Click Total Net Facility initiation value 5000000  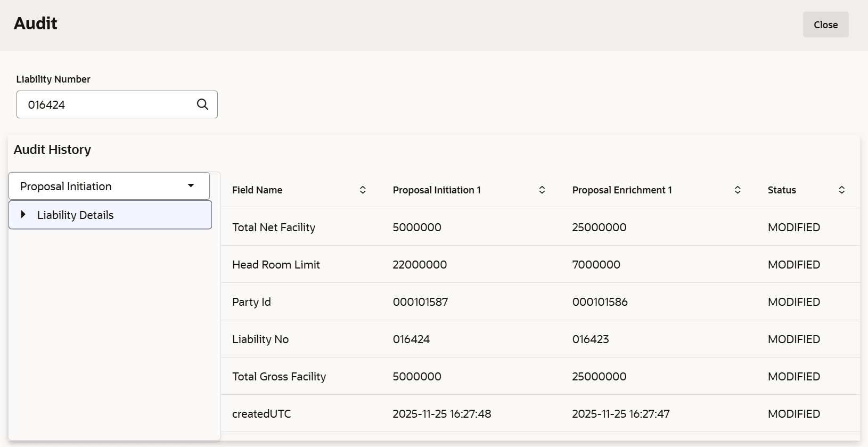pyautogui.click(x=417, y=227)
